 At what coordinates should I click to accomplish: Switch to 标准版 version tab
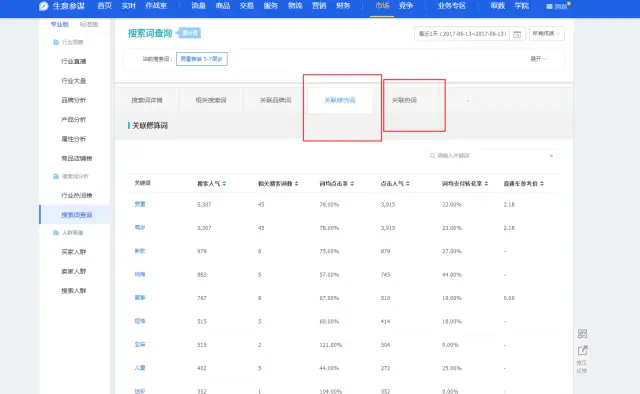[89, 24]
